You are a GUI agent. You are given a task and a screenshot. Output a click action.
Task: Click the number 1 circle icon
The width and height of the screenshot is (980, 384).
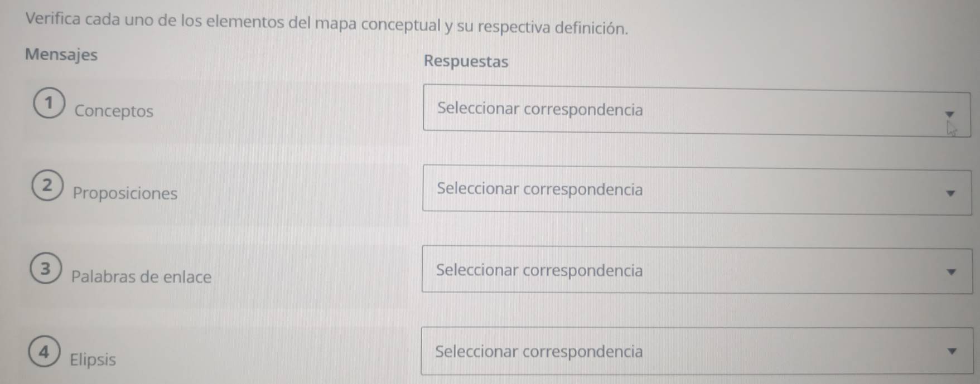pos(49,104)
